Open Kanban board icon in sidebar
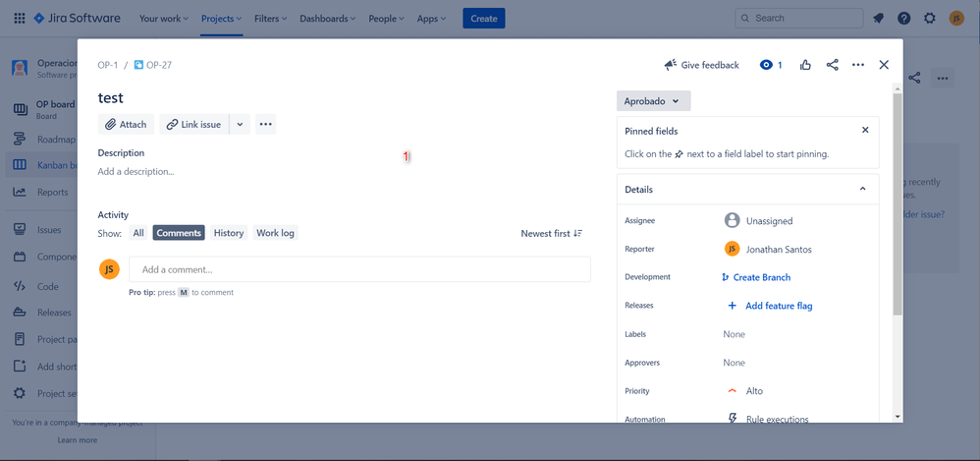 [20, 165]
